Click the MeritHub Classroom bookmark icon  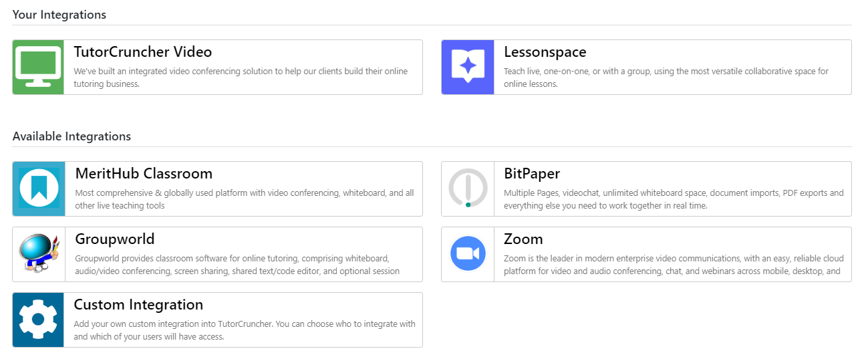(x=39, y=189)
